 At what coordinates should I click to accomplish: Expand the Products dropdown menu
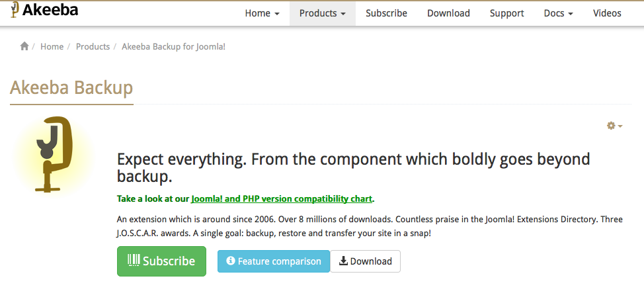[x=323, y=13]
